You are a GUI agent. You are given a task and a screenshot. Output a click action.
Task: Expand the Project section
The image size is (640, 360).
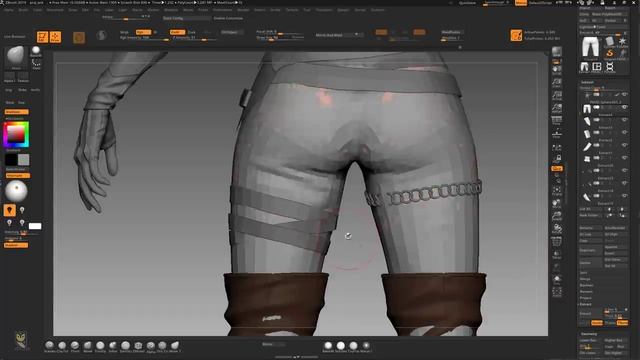point(585,298)
